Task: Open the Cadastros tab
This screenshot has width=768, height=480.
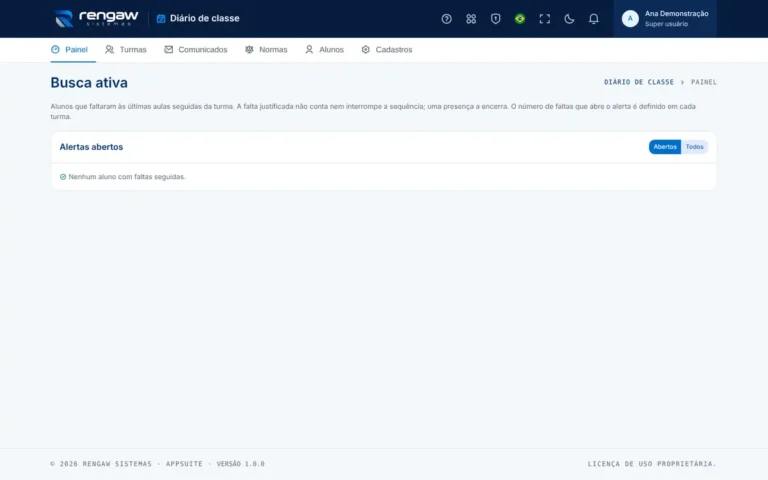Action: click(x=387, y=49)
